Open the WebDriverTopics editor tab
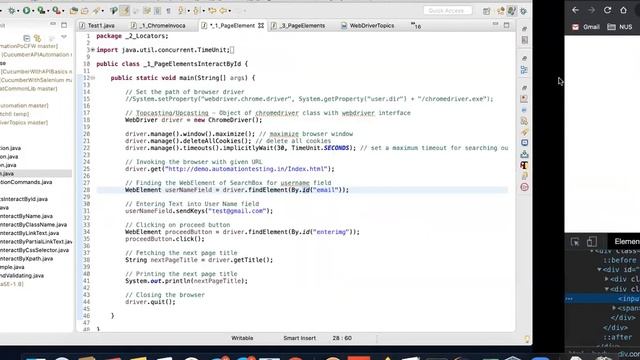 click(367, 26)
